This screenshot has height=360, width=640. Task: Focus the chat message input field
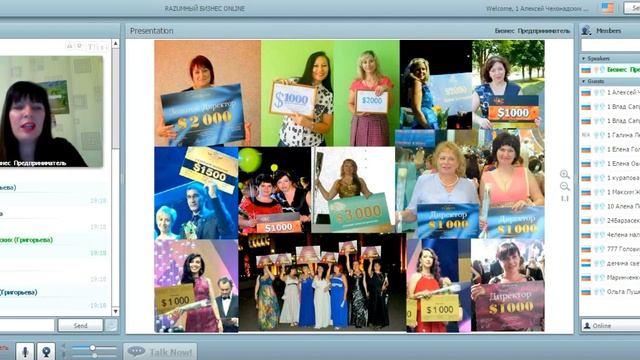coord(27,325)
